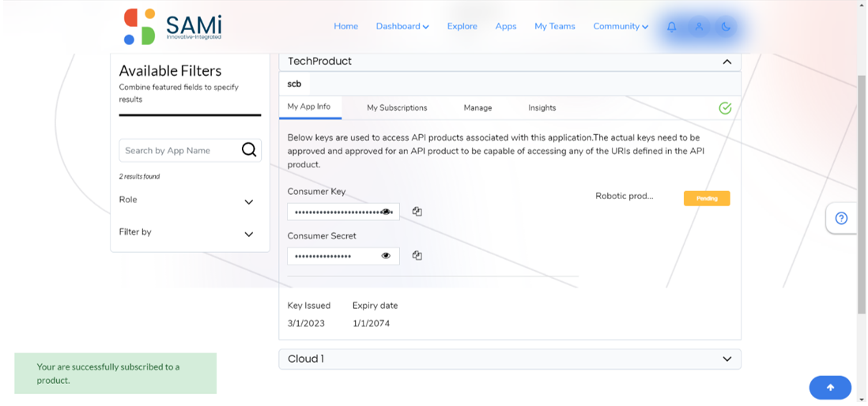Copy the Consumer Key
Screen dimensions: 868x406
(417, 212)
